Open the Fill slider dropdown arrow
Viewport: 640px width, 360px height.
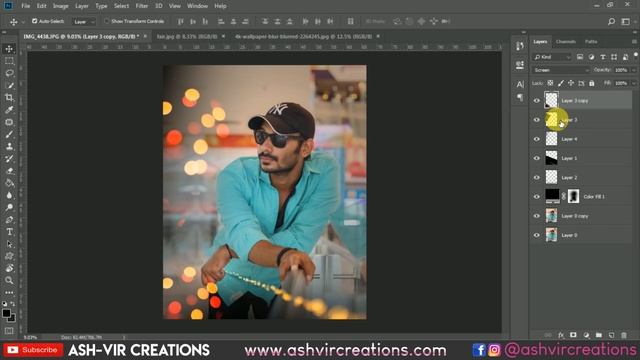point(634,83)
